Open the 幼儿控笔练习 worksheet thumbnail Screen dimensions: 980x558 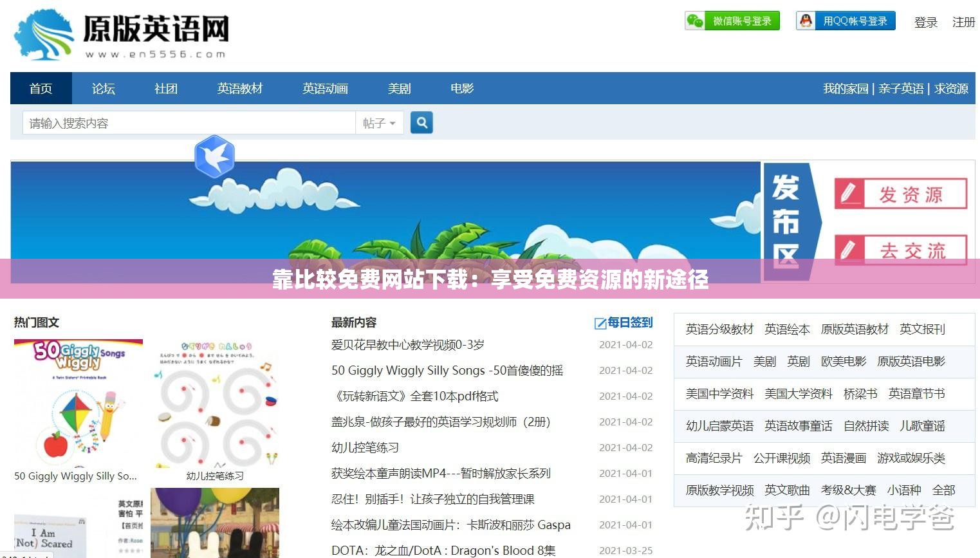coord(215,403)
